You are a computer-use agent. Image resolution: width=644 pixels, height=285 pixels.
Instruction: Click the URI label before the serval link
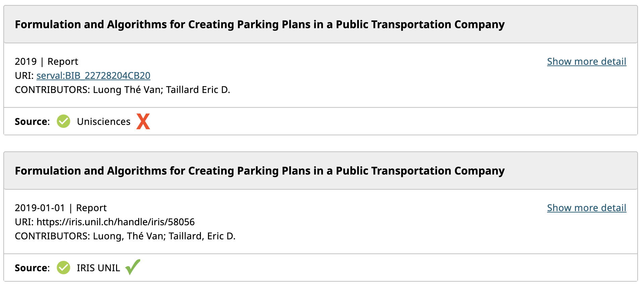[24, 76]
